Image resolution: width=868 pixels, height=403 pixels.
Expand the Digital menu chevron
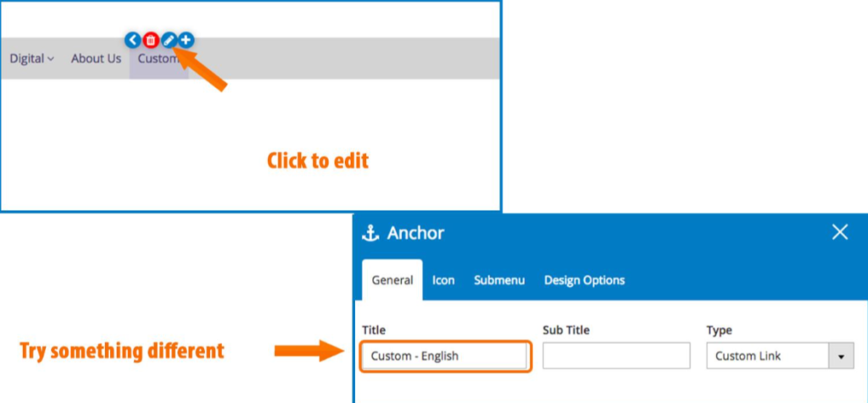pos(50,59)
